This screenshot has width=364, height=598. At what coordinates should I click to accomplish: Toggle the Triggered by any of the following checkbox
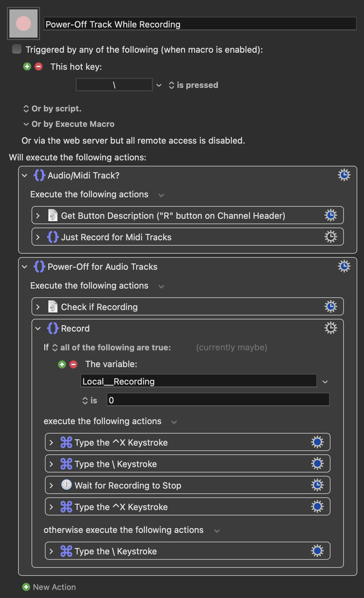pyautogui.click(x=16, y=49)
